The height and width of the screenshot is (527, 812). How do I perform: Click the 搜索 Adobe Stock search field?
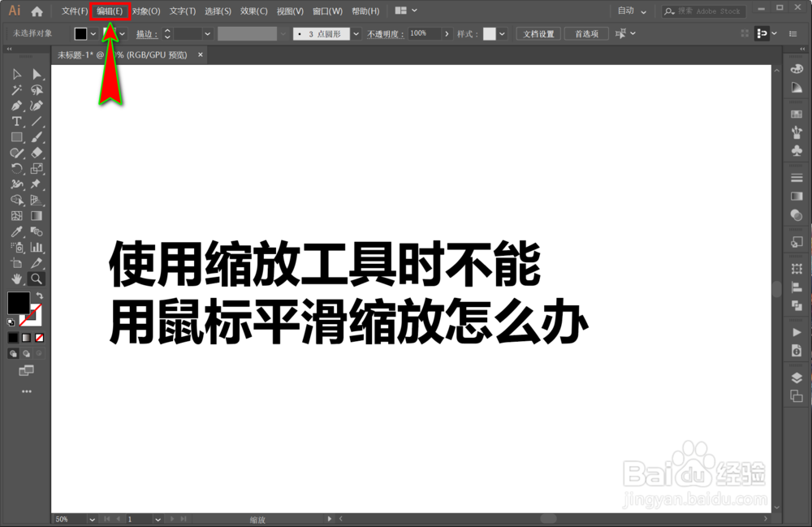click(x=704, y=11)
